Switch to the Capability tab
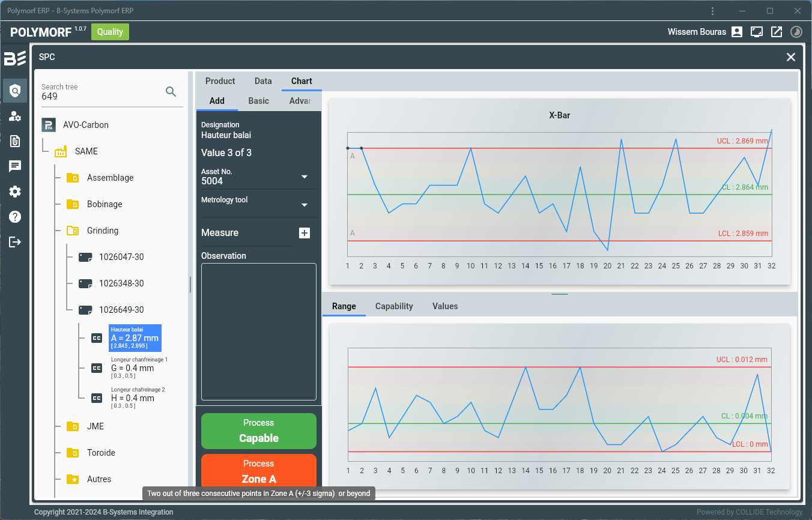812x520 pixels. point(394,306)
